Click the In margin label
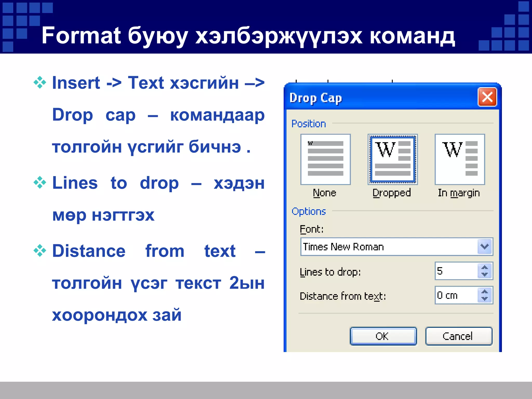The height and width of the screenshot is (399, 532). point(459,193)
